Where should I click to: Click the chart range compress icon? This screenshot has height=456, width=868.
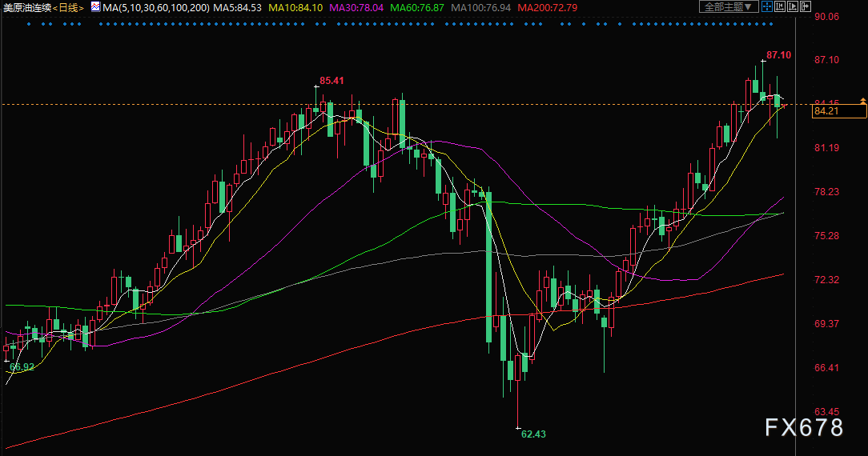[x=780, y=7]
